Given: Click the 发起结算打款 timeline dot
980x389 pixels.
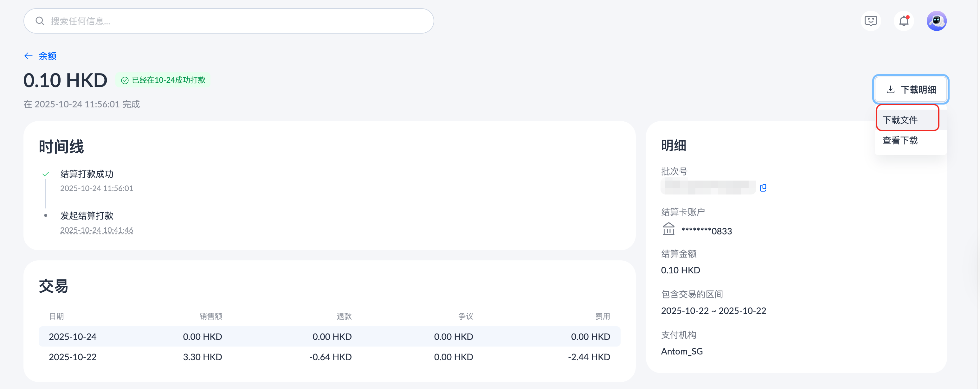Looking at the screenshot, I should click(46, 216).
